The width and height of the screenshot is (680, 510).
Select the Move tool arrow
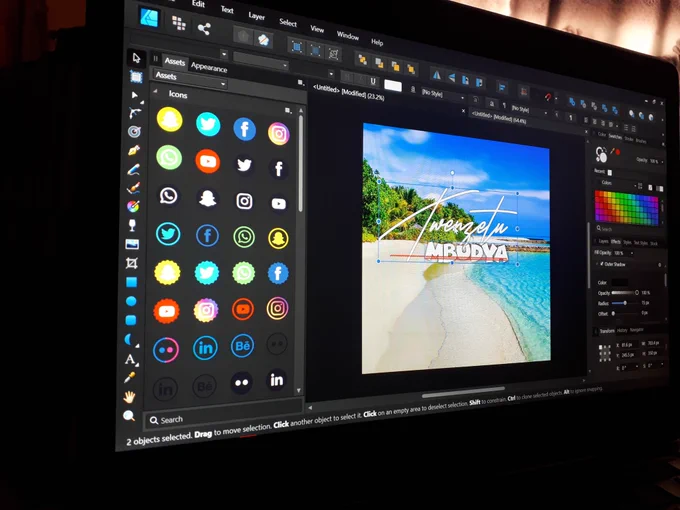coord(136,58)
